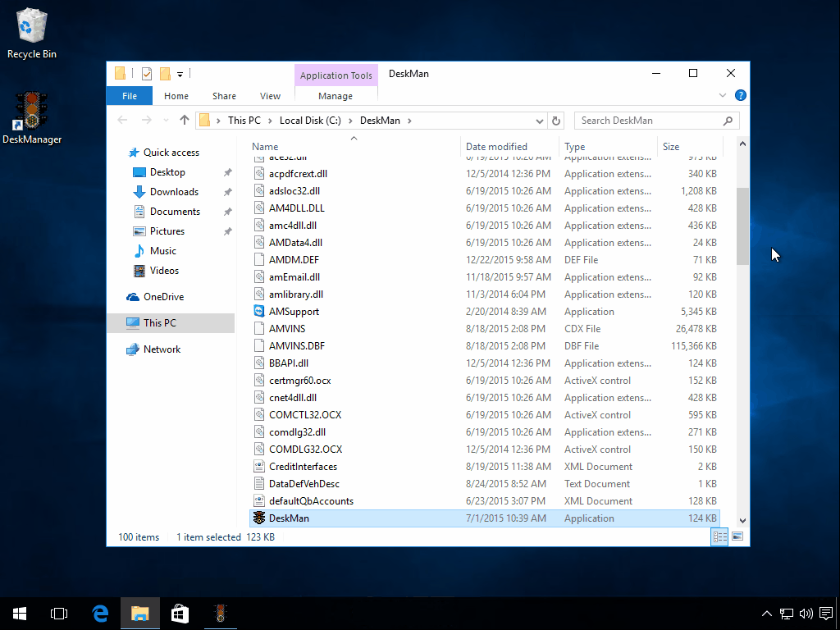840x630 pixels.
Task: Click the Properties quick access toolbar icon
Action: [x=146, y=74]
